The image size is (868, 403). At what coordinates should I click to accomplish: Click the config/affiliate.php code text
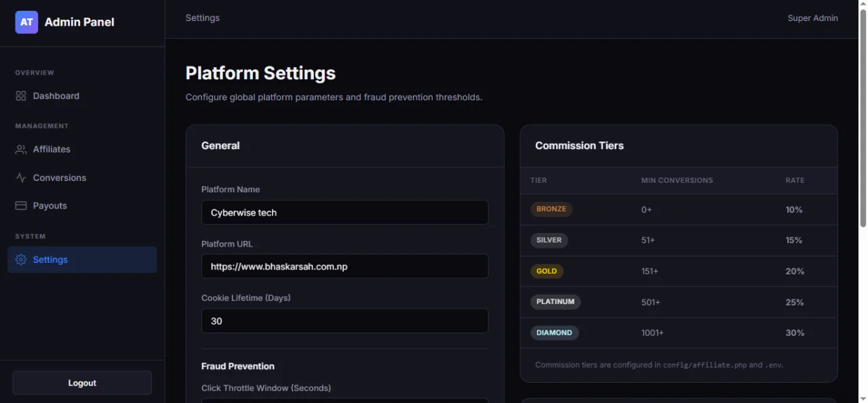coord(705,365)
